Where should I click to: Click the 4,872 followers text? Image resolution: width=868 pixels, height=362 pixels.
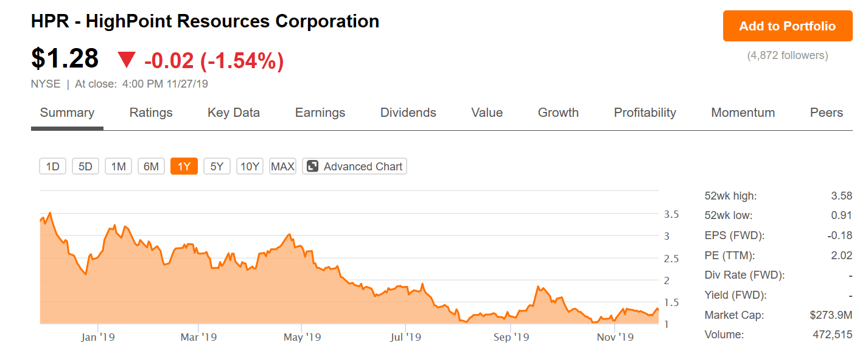click(788, 55)
